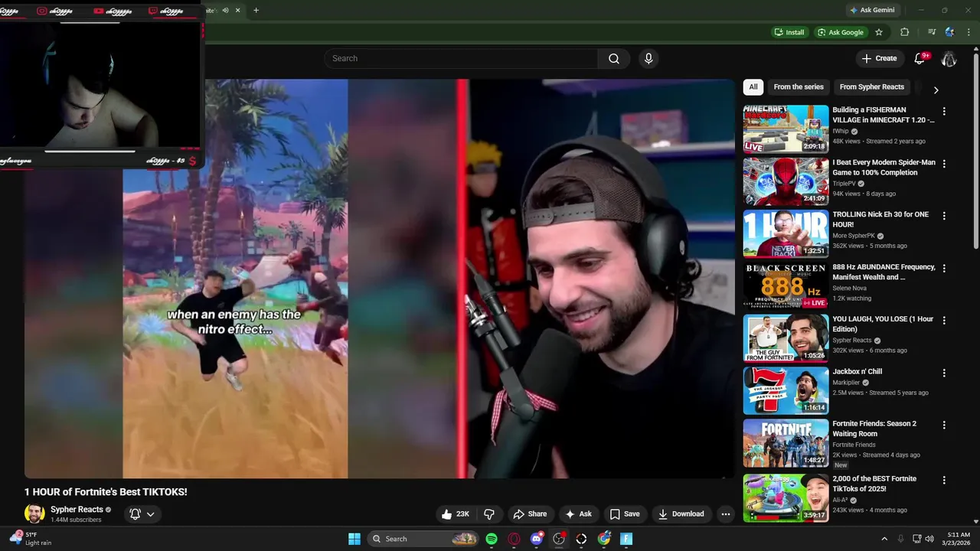Open options for YOU LAUGH, YOU LOSE video
The width and height of the screenshot is (980, 551).
(944, 321)
